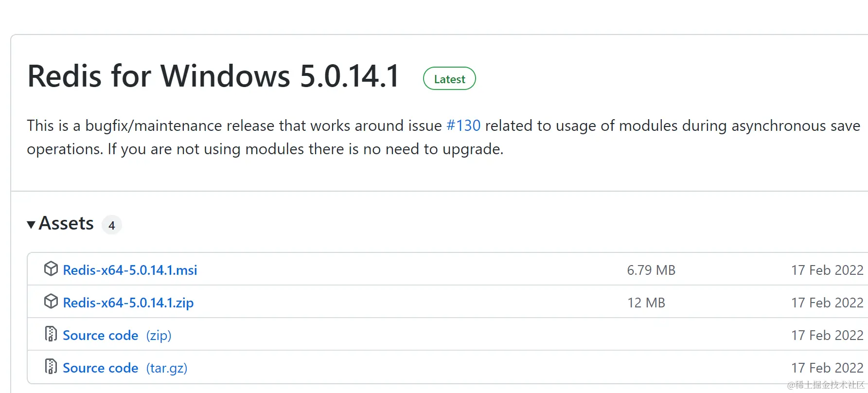Image resolution: width=868 pixels, height=393 pixels.
Task: Click the 12 MB file size
Action: pyautogui.click(x=646, y=303)
